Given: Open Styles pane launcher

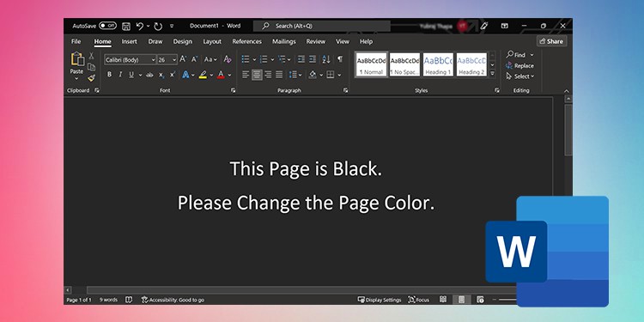Looking at the screenshot, I should pyautogui.click(x=497, y=90).
